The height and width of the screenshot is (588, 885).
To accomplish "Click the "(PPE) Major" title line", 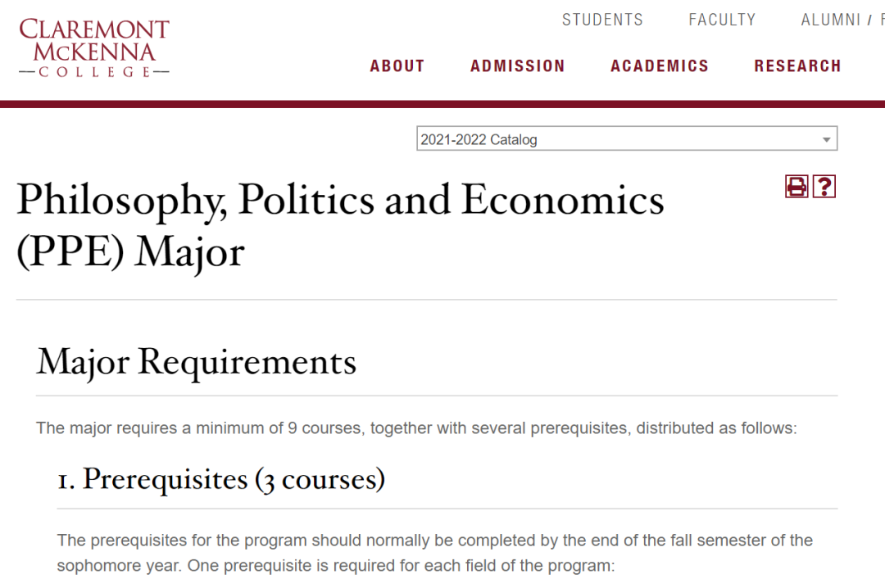I will pyautogui.click(x=131, y=251).
